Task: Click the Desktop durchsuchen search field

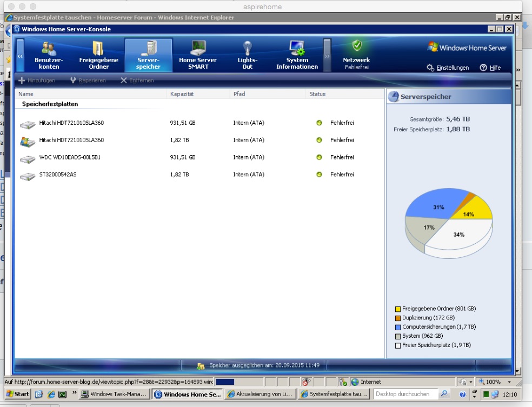Action: 405,394
